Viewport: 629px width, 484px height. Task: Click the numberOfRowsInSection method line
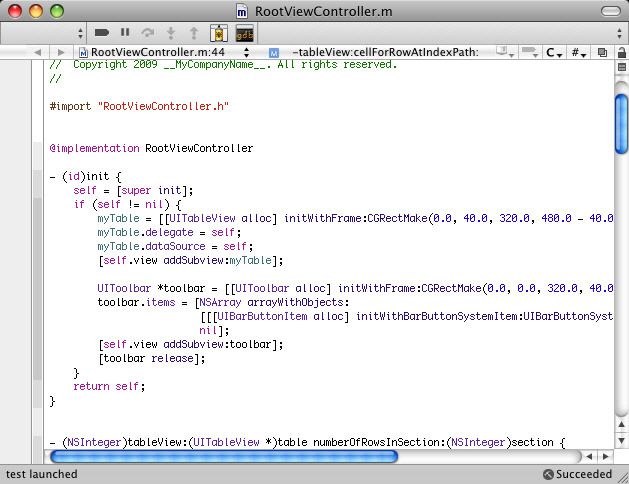click(307, 442)
